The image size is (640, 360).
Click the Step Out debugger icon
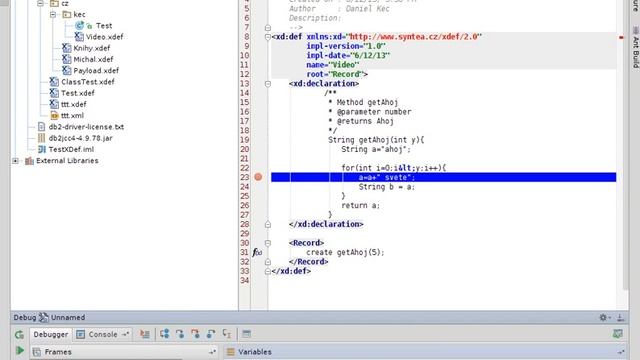(211, 334)
